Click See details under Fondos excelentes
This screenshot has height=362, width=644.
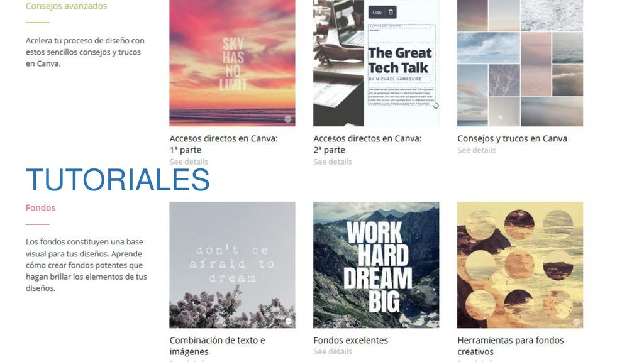pyautogui.click(x=332, y=351)
